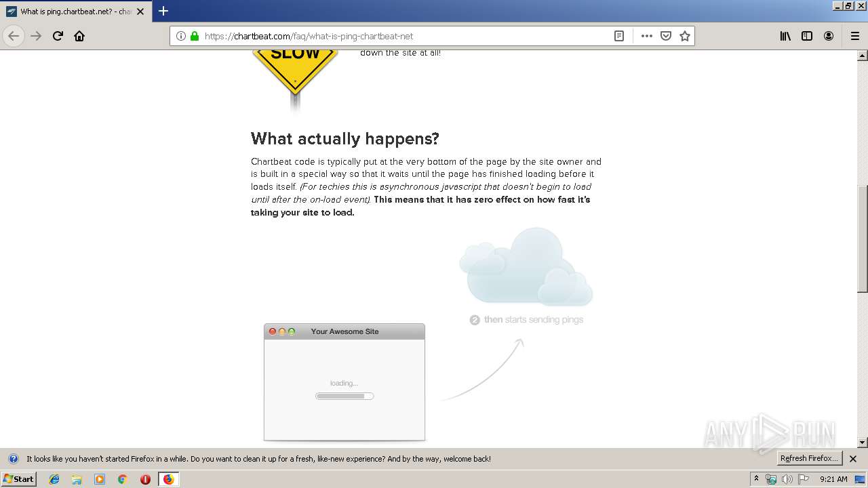The image size is (868, 488).
Task: Open the Library panel icon
Action: pyautogui.click(x=785, y=36)
